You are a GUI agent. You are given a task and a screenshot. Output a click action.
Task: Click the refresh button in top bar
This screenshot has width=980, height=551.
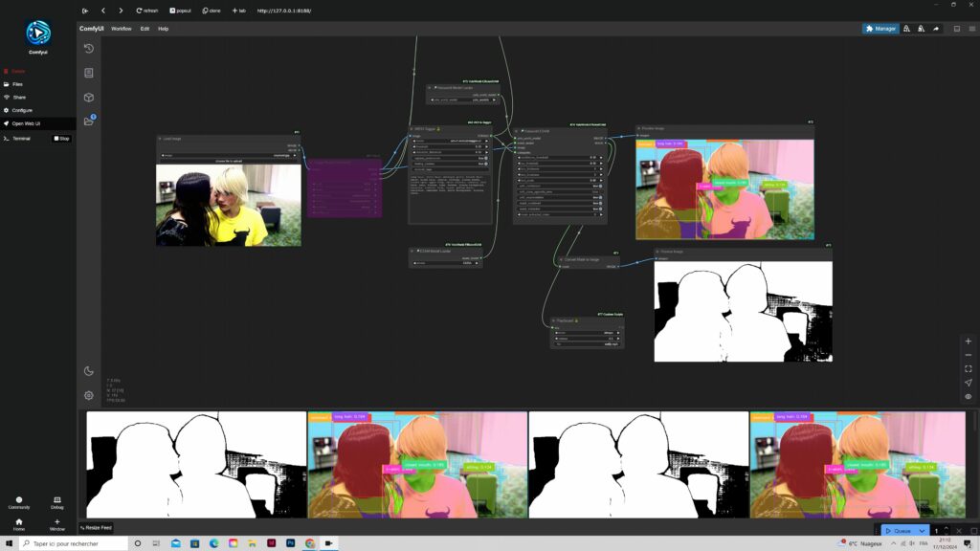146,11
